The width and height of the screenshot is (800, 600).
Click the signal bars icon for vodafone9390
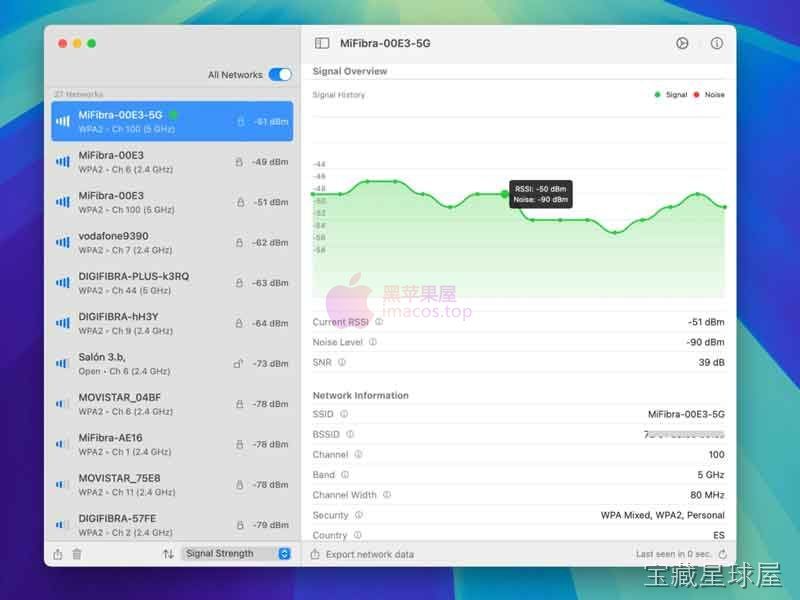[x=63, y=242]
